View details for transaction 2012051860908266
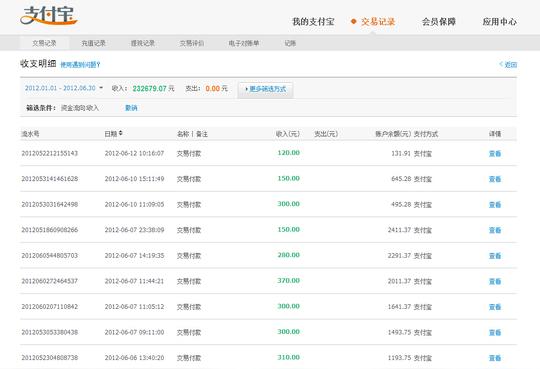540x369 pixels. [x=495, y=230]
